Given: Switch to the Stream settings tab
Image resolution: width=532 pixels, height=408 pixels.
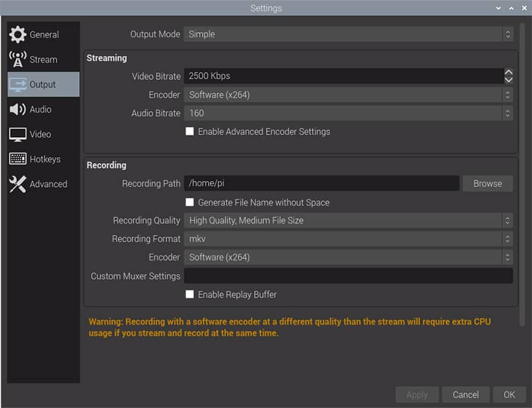Looking at the screenshot, I should [44, 59].
